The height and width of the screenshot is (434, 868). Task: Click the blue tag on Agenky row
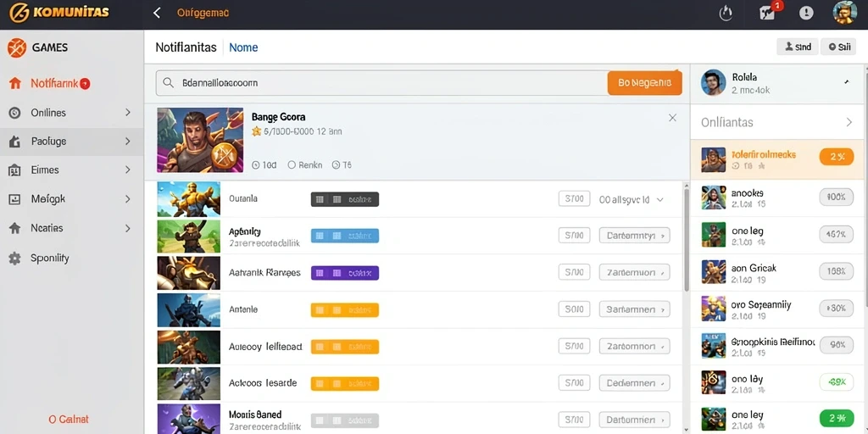(345, 236)
